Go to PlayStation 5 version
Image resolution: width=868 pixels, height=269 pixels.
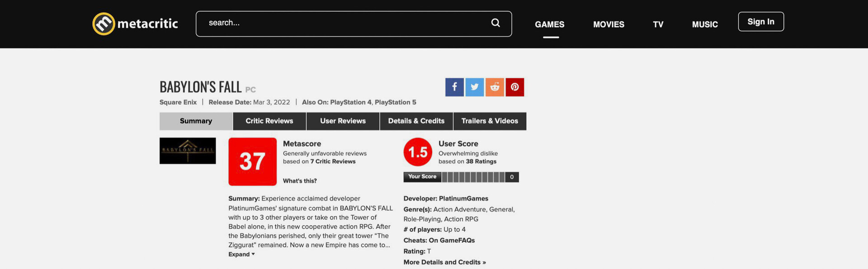point(396,102)
